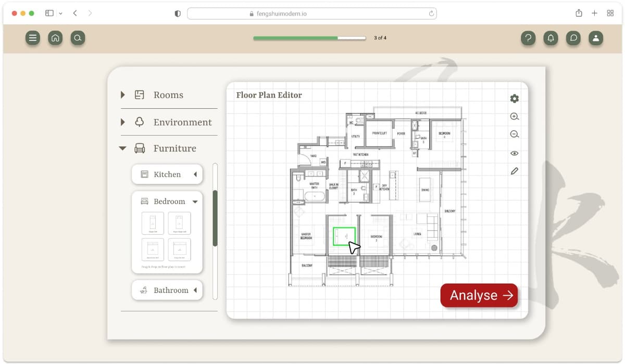Image resolution: width=625 pixels, height=364 pixels.
Task: Open the Home tab
Action: 55,37
